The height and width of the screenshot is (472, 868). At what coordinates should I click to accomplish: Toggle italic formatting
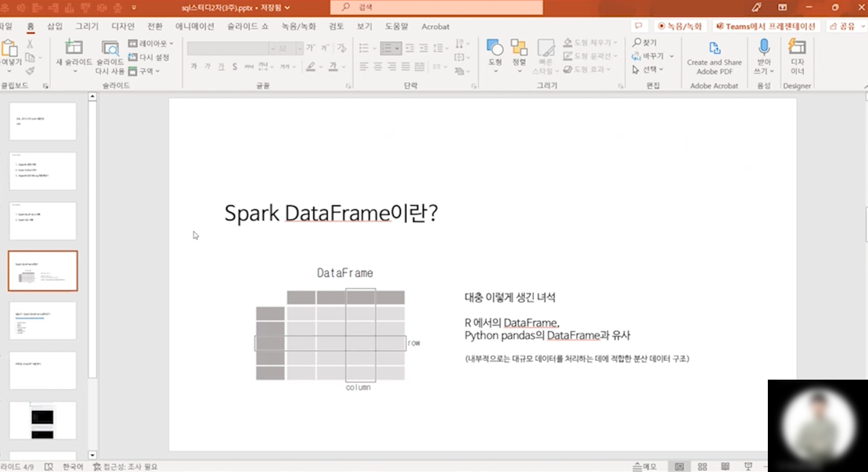click(207, 67)
